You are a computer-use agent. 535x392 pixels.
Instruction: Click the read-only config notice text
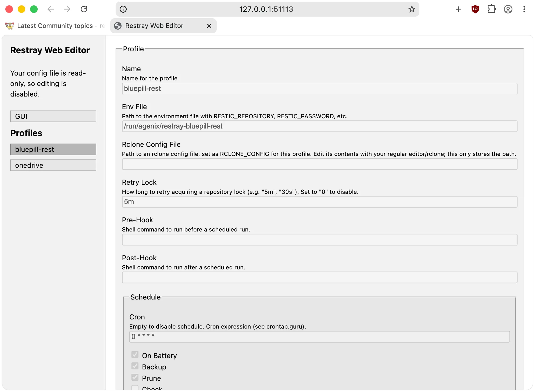48,84
